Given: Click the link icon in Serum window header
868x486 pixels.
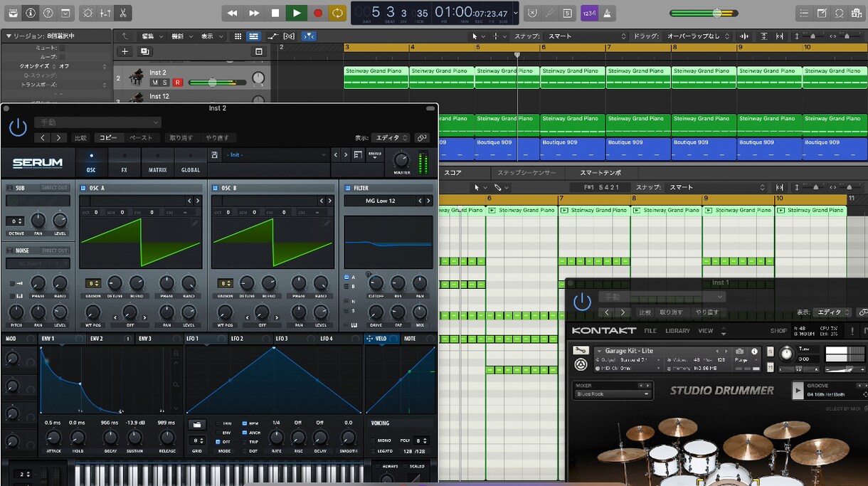Looking at the screenshot, I should 423,138.
